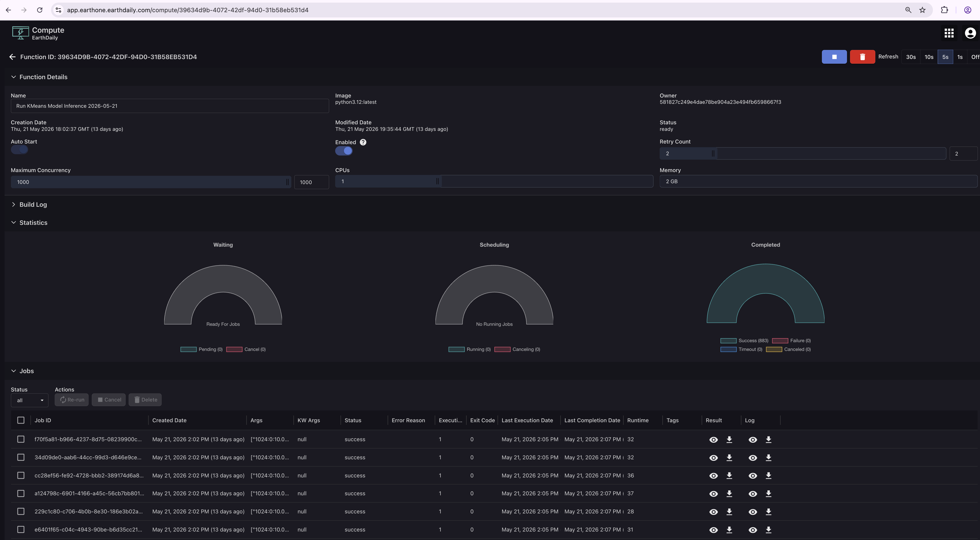
Task: Click the Delete jobs button
Action: tap(145, 400)
